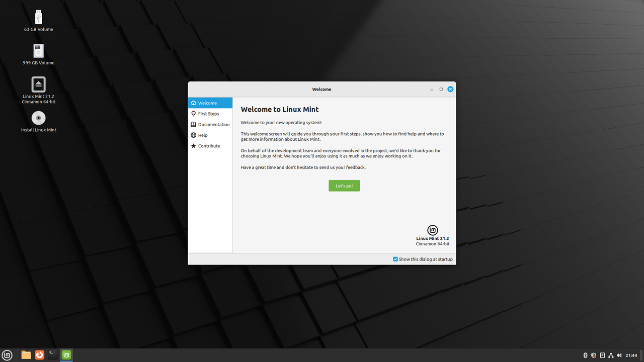Open the removable drives tray icon
Screen dimensions: 644x362
click(x=602, y=355)
